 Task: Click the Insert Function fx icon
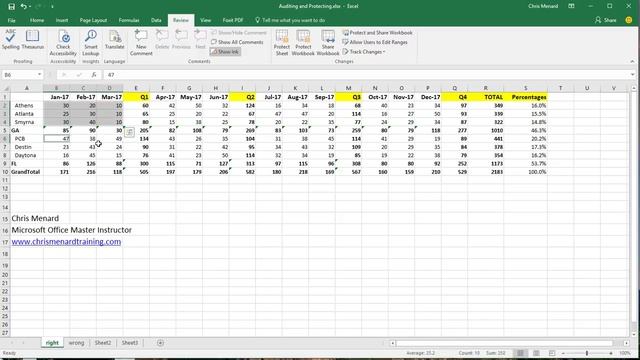click(94, 75)
